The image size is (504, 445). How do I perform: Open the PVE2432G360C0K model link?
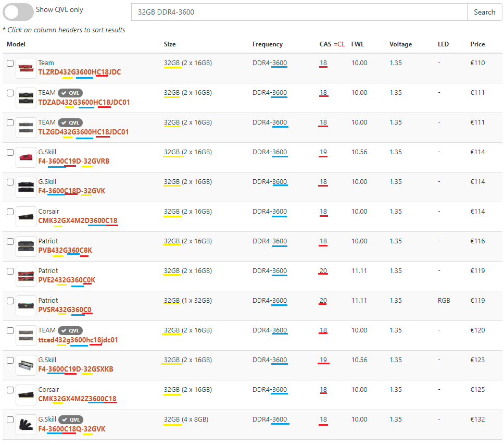(x=67, y=280)
